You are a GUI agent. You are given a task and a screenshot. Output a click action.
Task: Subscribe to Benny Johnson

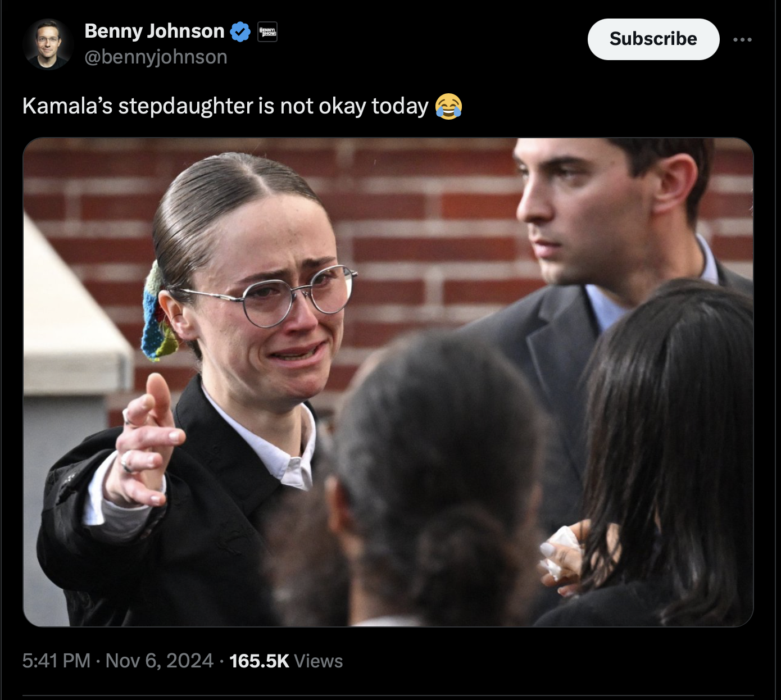click(x=653, y=39)
